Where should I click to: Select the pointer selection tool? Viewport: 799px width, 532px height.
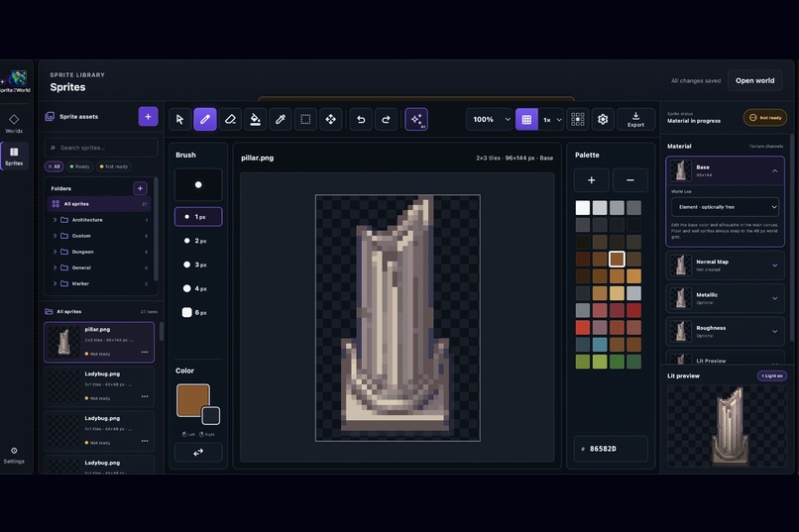[179, 119]
